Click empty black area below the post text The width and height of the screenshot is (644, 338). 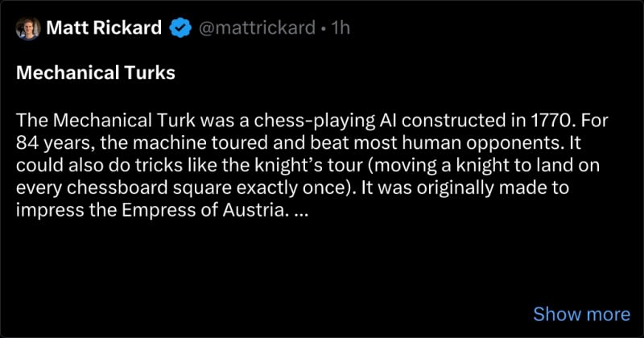[282, 274]
